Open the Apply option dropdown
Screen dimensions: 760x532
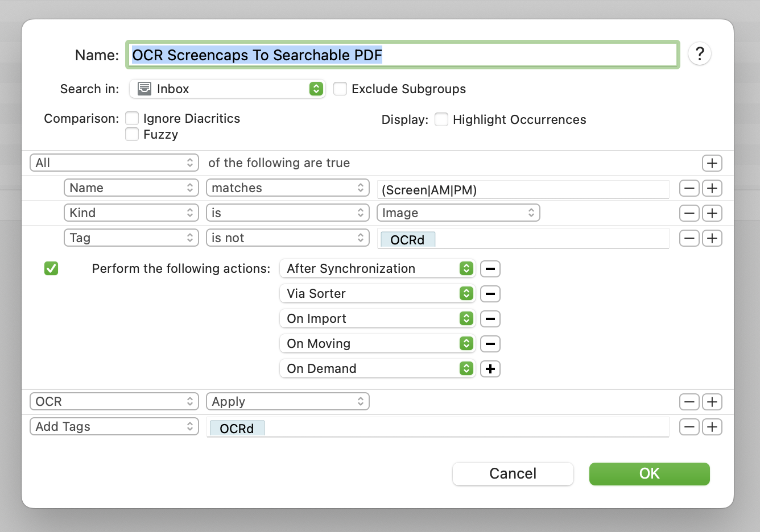288,402
